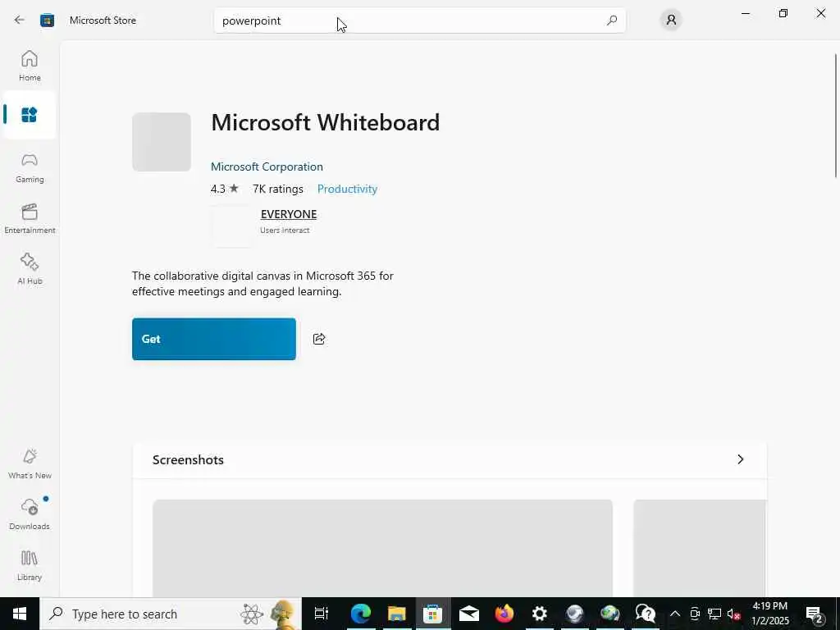Open the user profile account icon
Viewport: 840px width, 630px height.
[x=671, y=21]
